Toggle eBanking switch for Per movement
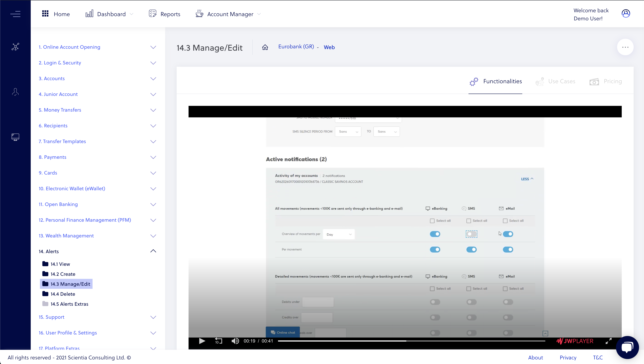Viewport: 644px width, 364px height. 435,249
